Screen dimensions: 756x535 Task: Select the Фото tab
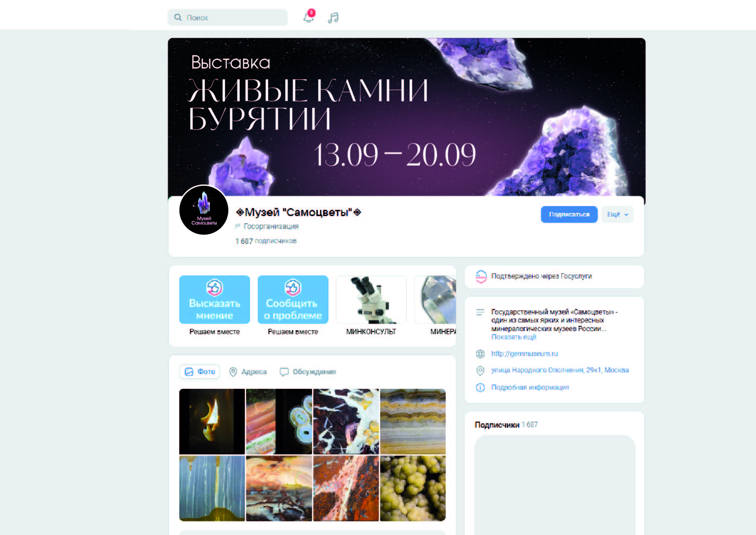[200, 372]
